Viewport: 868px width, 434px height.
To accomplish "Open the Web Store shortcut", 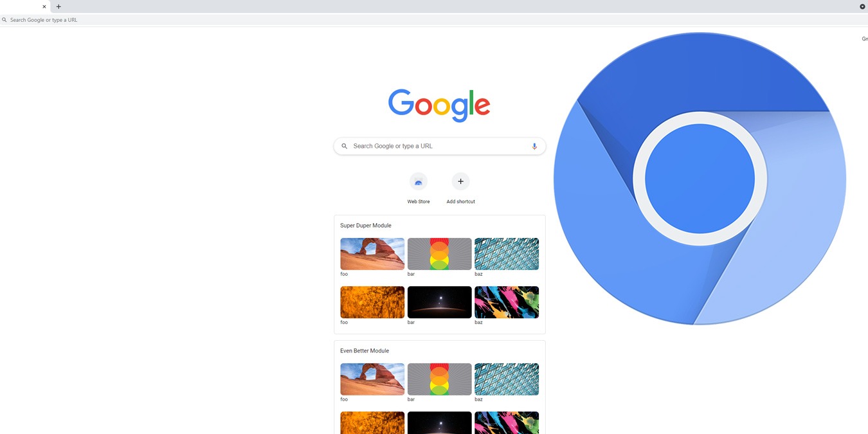I will pyautogui.click(x=419, y=181).
